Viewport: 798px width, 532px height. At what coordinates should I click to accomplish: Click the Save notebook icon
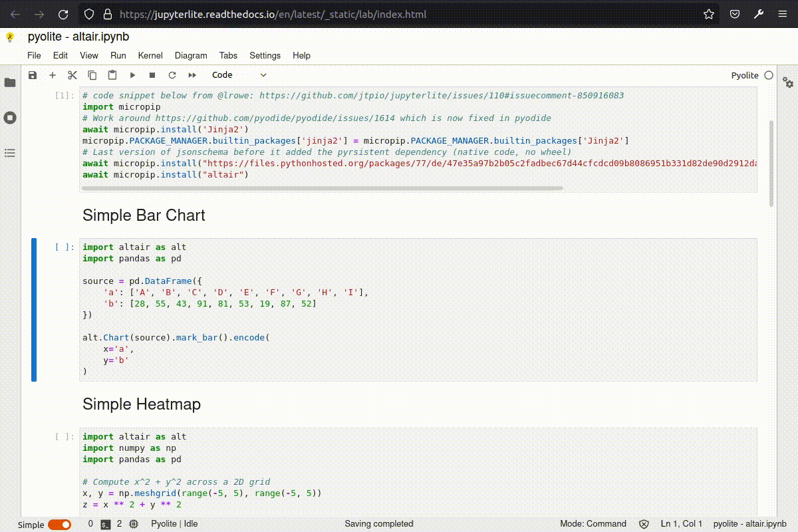point(33,75)
